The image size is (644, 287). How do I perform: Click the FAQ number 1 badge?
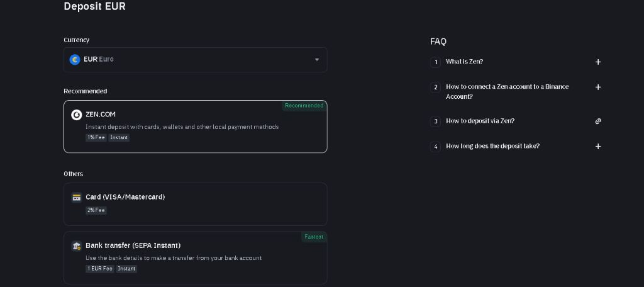click(436, 62)
